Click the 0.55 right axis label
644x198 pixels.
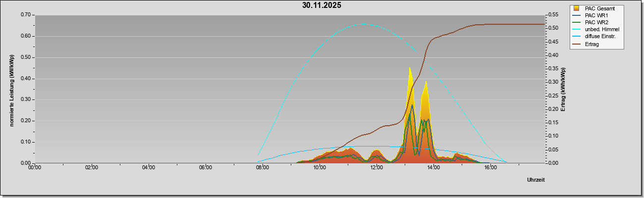coord(552,15)
